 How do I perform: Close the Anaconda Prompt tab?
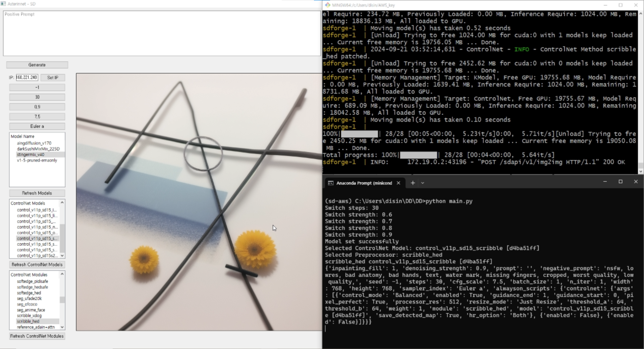[398, 183]
